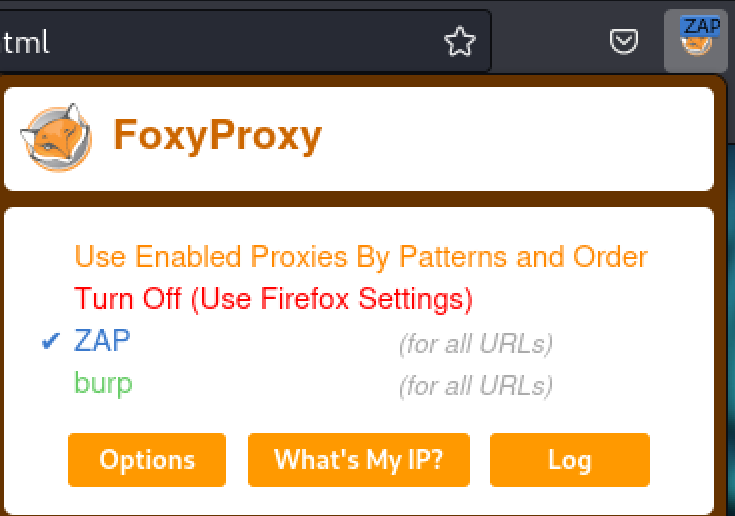Click the blue ZAP badge on toolbar icon
Viewport: 735px width, 516px height.
(701, 27)
